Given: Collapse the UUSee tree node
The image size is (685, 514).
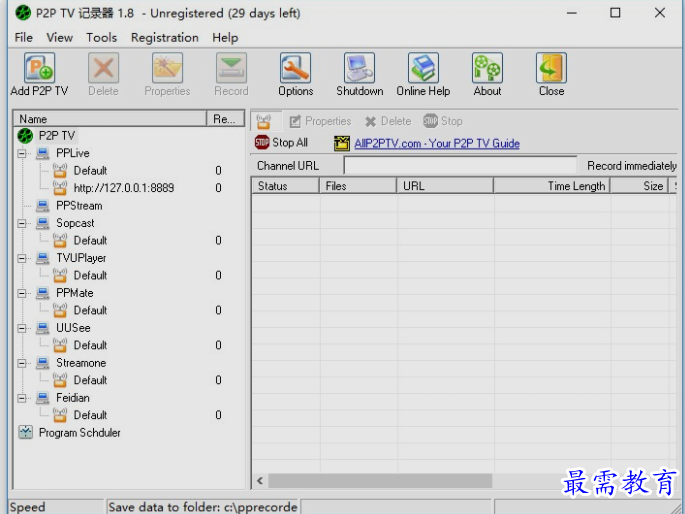Looking at the screenshot, I should coord(21,328).
